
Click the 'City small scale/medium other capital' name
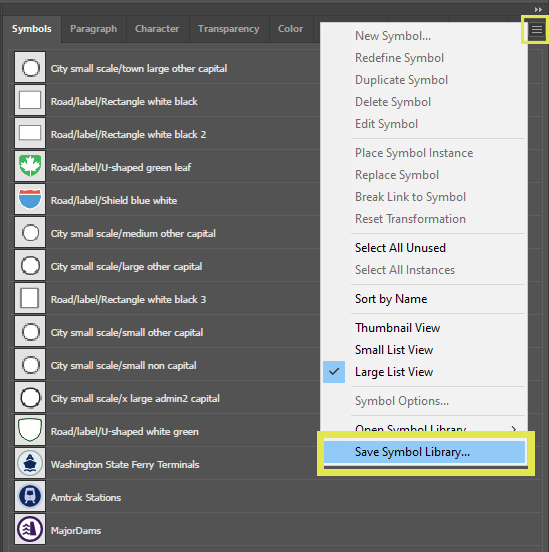(x=133, y=234)
